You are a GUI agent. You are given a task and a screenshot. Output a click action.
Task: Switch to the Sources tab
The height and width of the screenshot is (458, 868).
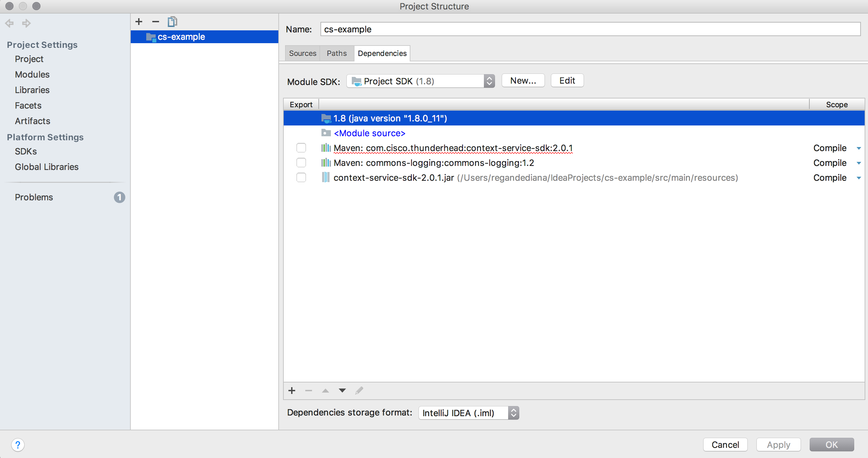coord(303,53)
